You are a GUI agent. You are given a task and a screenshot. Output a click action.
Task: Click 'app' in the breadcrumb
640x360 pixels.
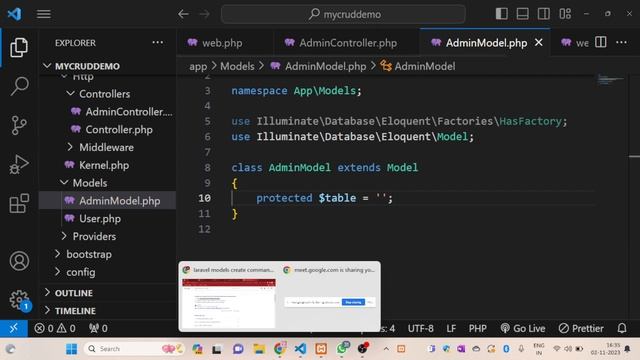198,66
